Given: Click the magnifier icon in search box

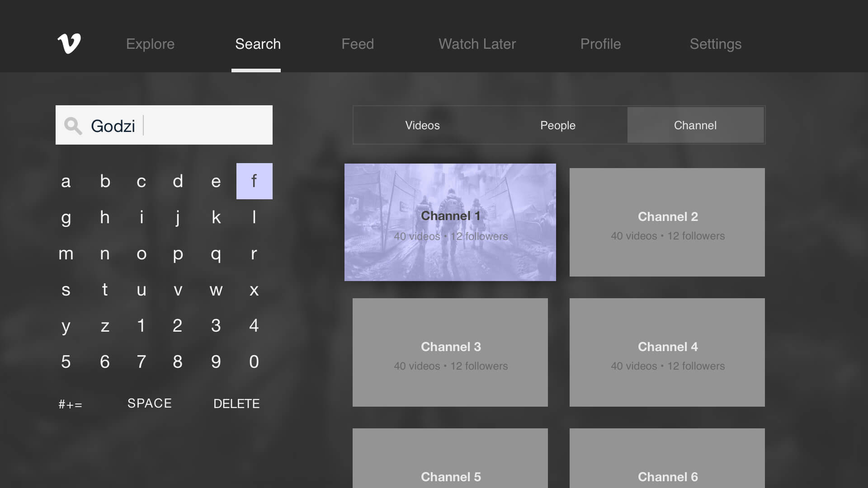Looking at the screenshot, I should [73, 126].
